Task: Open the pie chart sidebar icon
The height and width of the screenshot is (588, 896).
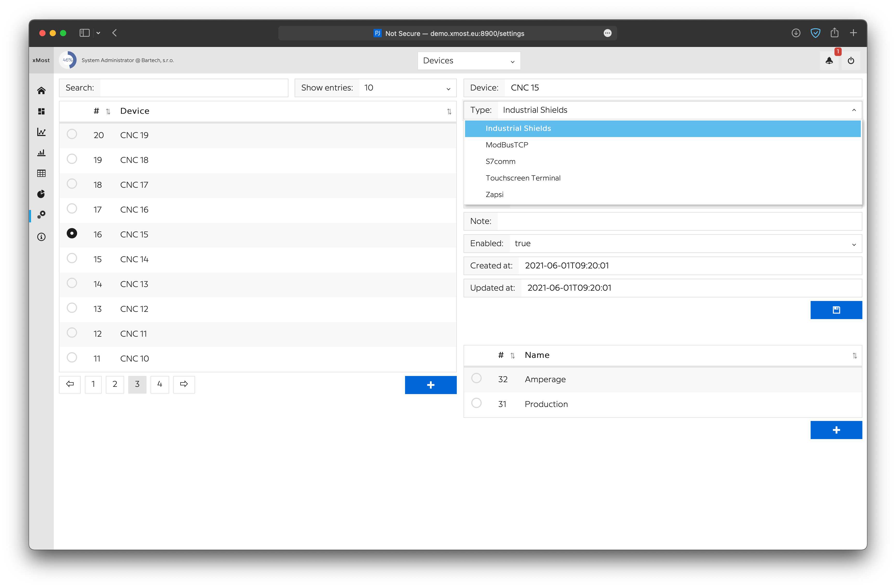Action: [41, 194]
